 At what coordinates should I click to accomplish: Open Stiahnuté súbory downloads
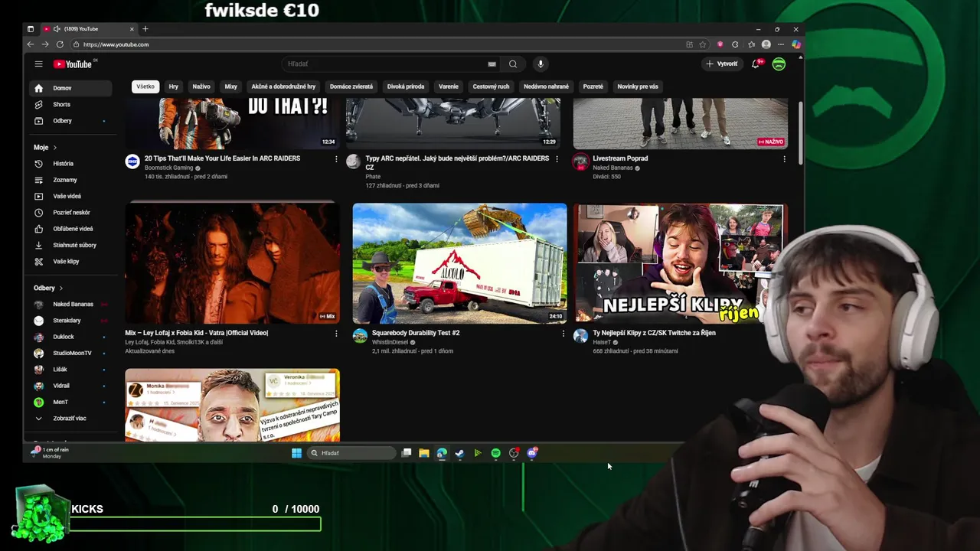coord(69,245)
